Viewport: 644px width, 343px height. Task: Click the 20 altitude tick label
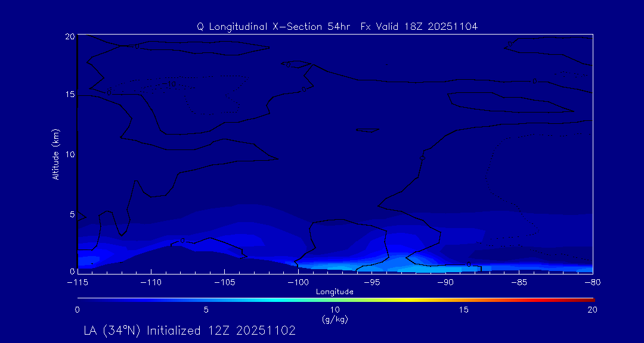pos(70,36)
